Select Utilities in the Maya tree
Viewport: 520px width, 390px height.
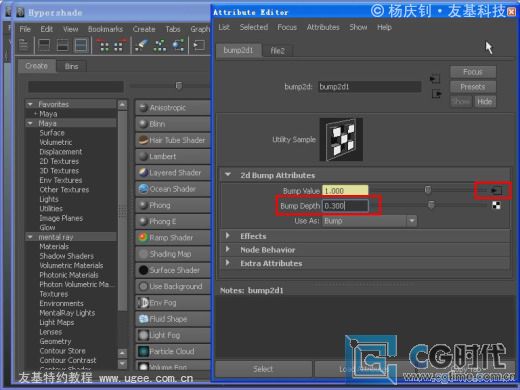[51, 209]
